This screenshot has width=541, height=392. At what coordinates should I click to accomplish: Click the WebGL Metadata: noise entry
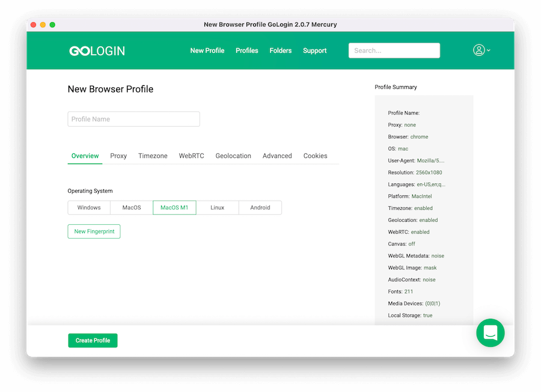click(416, 256)
